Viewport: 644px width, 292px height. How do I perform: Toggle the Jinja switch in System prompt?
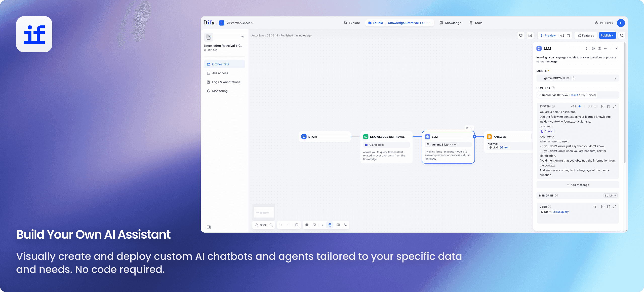(x=595, y=106)
